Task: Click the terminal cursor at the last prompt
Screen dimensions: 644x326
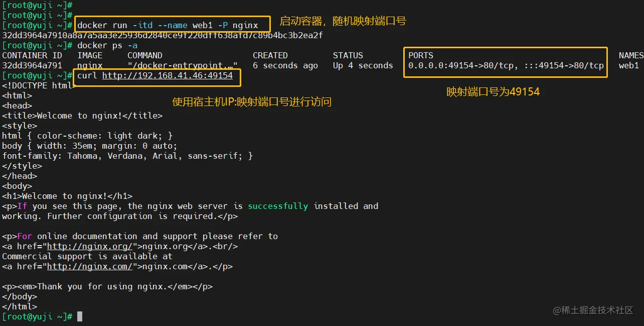Action: [80, 316]
